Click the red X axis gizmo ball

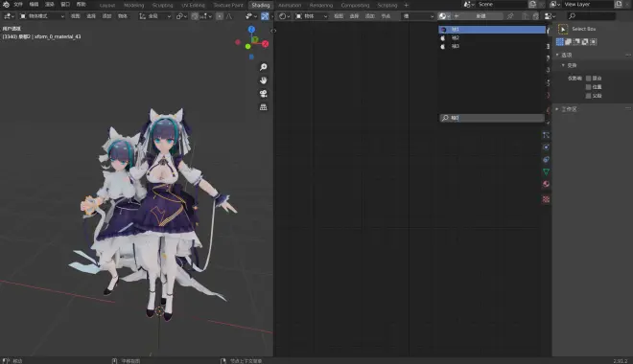[x=266, y=44]
